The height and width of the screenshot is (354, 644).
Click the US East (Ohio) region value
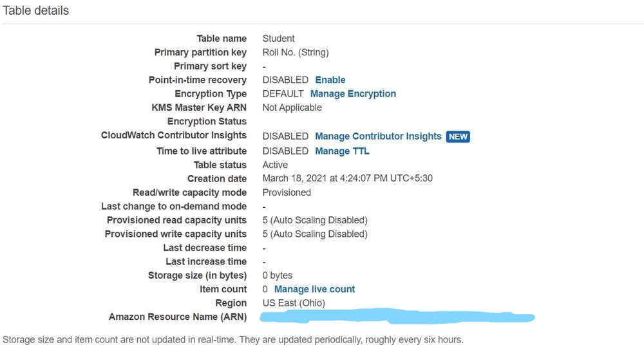294,303
